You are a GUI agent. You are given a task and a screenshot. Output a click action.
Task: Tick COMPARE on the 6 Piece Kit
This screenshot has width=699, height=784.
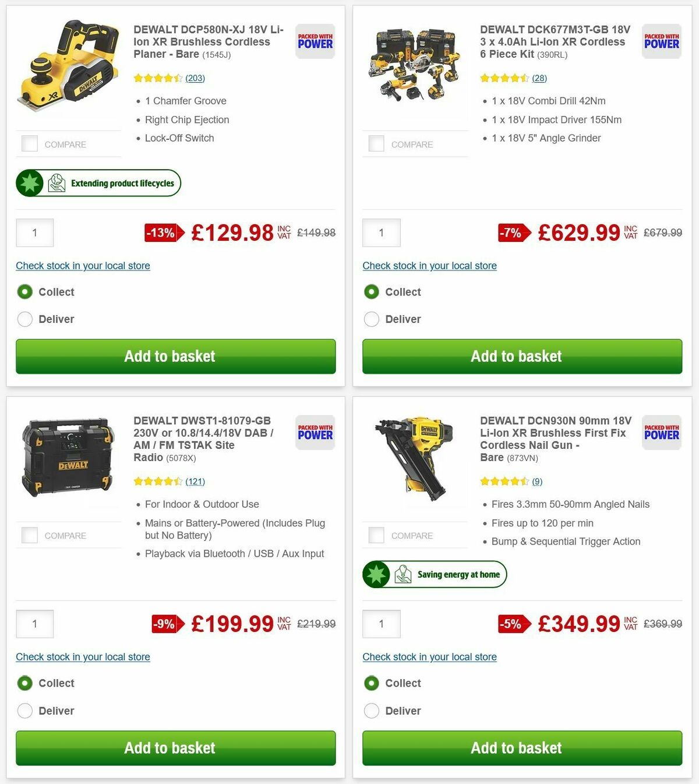pyautogui.click(x=376, y=143)
